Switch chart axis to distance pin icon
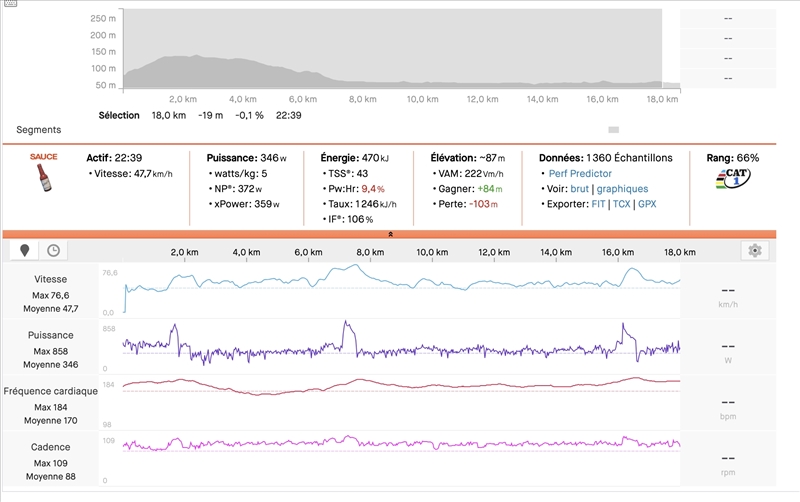The height and width of the screenshot is (502, 800). pyautogui.click(x=24, y=251)
